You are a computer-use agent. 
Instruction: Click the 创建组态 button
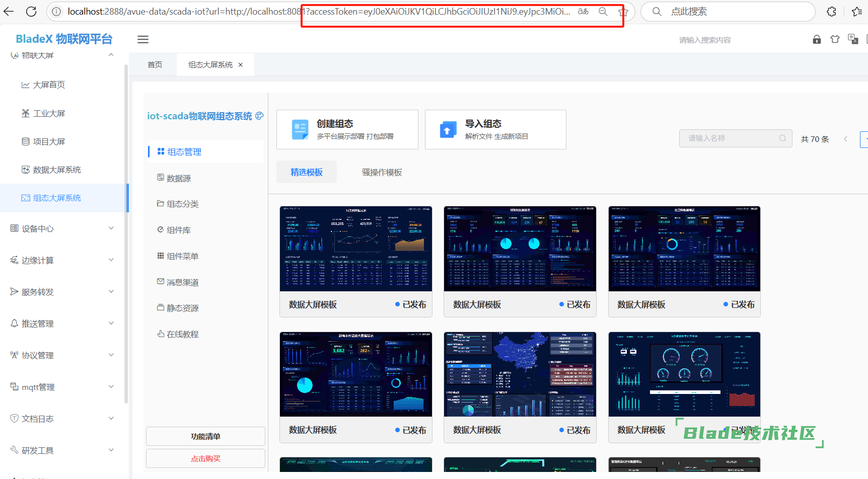pyautogui.click(x=347, y=129)
